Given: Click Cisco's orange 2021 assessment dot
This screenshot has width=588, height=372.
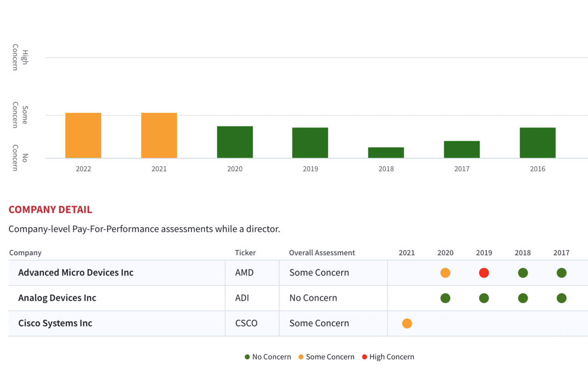Looking at the screenshot, I should point(407,323).
